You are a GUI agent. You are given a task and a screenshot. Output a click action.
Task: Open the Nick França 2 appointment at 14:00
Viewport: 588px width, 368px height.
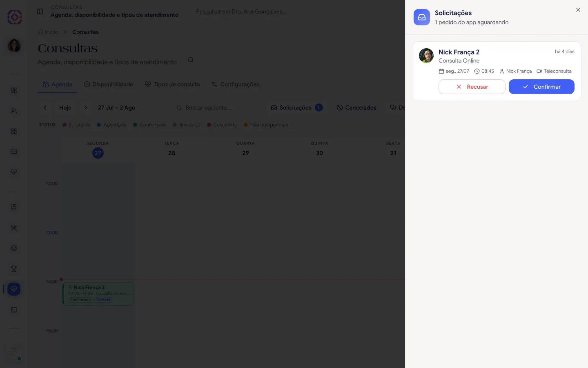click(x=98, y=294)
